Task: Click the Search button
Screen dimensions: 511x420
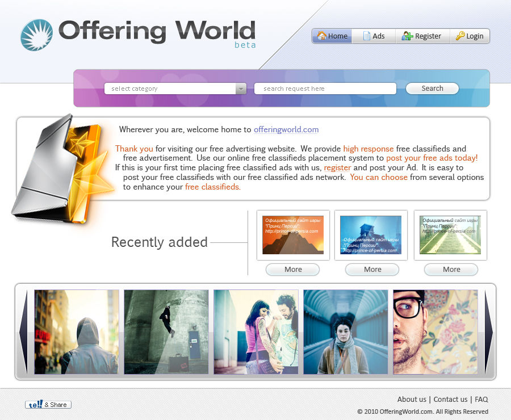Action: (432, 89)
